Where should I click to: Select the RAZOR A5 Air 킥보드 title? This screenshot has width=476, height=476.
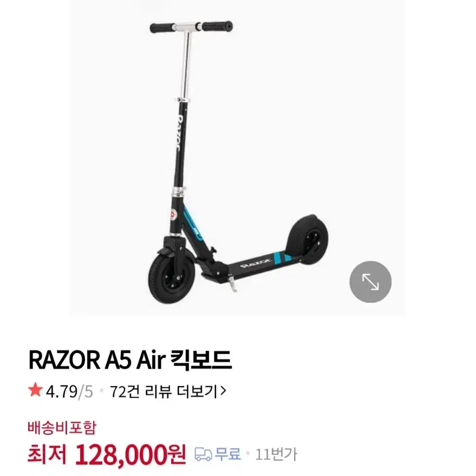tap(130, 360)
